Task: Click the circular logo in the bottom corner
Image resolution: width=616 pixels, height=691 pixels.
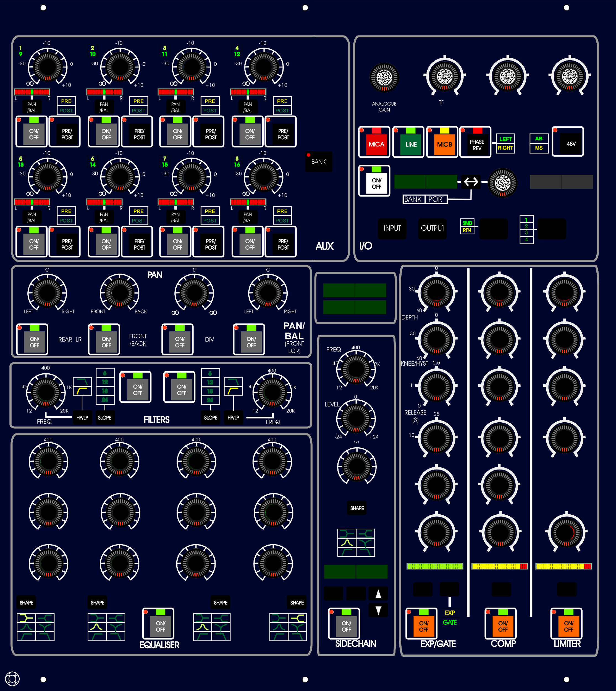Action: click(12, 679)
